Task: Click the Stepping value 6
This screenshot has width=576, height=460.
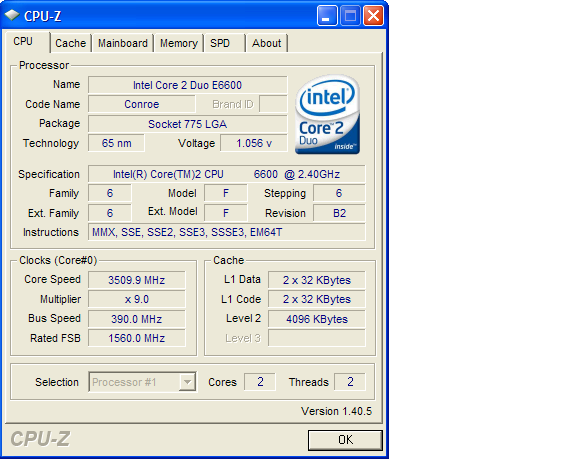Action: 339,193
